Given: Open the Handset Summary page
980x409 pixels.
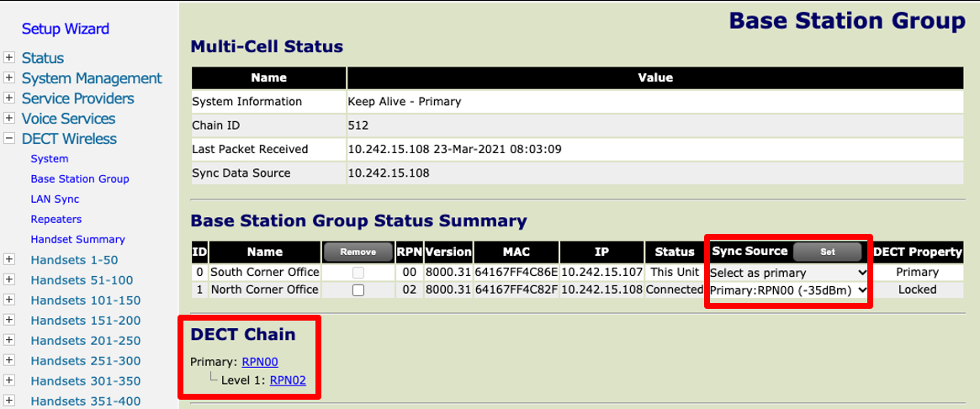Looking at the screenshot, I should click(x=78, y=240).
